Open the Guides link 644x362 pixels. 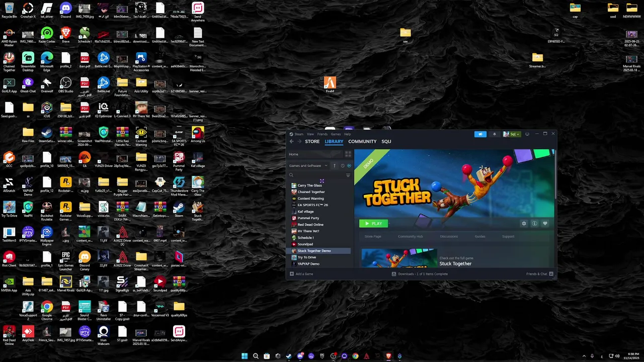480,236
